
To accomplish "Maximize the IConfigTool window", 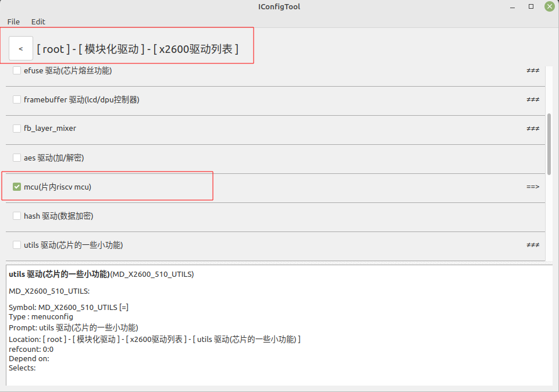I will click(x=531, y=6).
